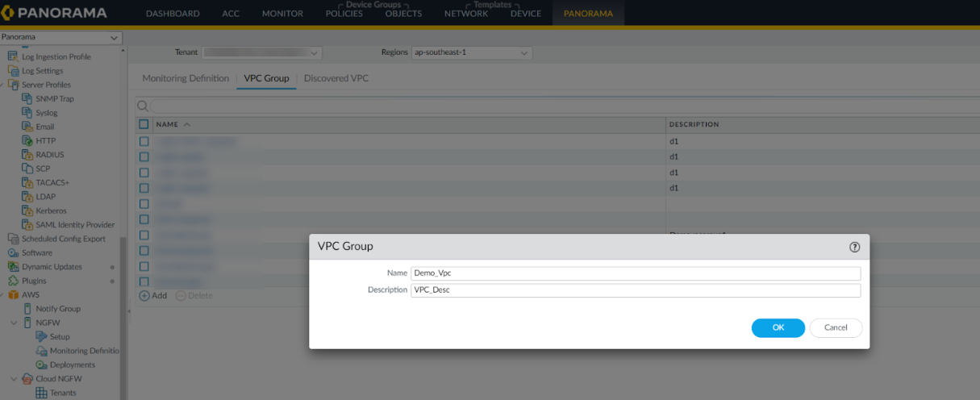Viewport: 980px width, 400px height.
Task: Click the NGFW device icon
Action: pos(27,323)
